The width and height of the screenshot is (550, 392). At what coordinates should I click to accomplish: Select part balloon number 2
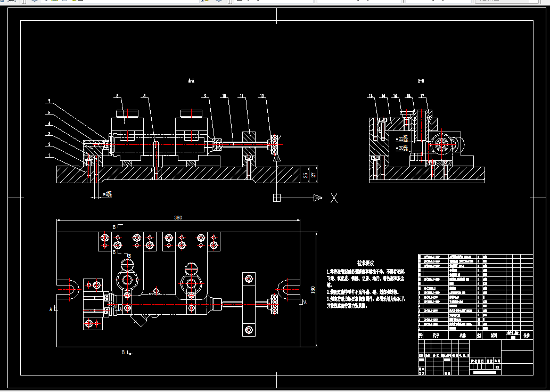(x=50, y=144)
